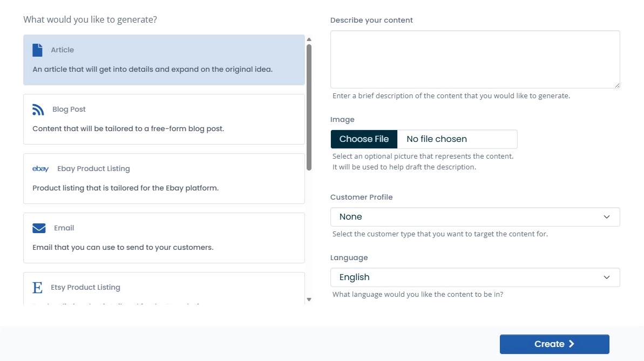Click inside the Describe your content text area
Image resolution: width=644 pixels, height=361 pixels.
475,59
